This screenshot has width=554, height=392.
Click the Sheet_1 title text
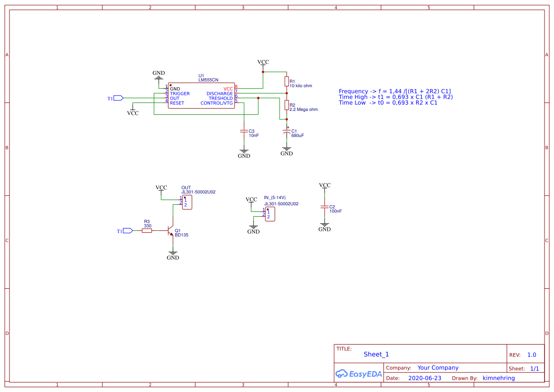tap(376, 354)
